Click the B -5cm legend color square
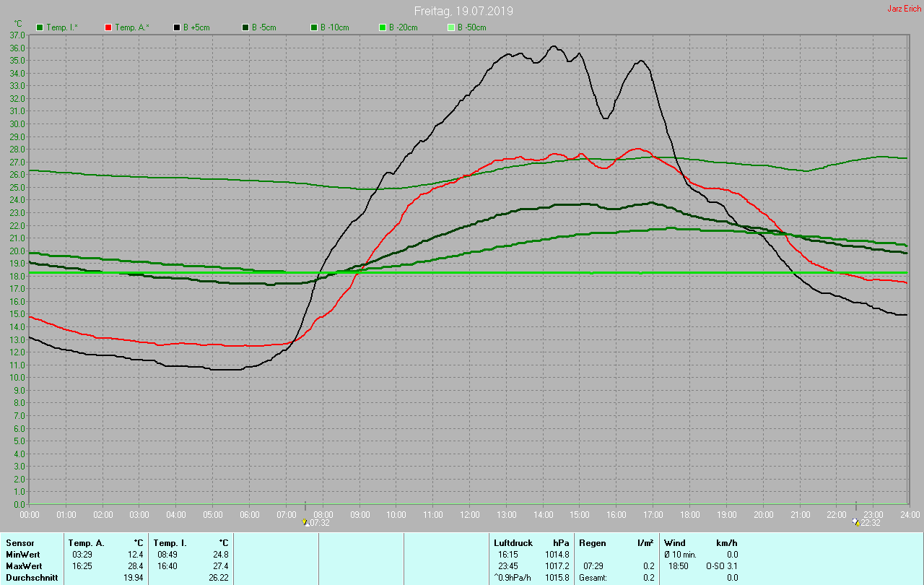Image resolution: width=924 pixels, height=585 pixels. (x=245, y=27)
